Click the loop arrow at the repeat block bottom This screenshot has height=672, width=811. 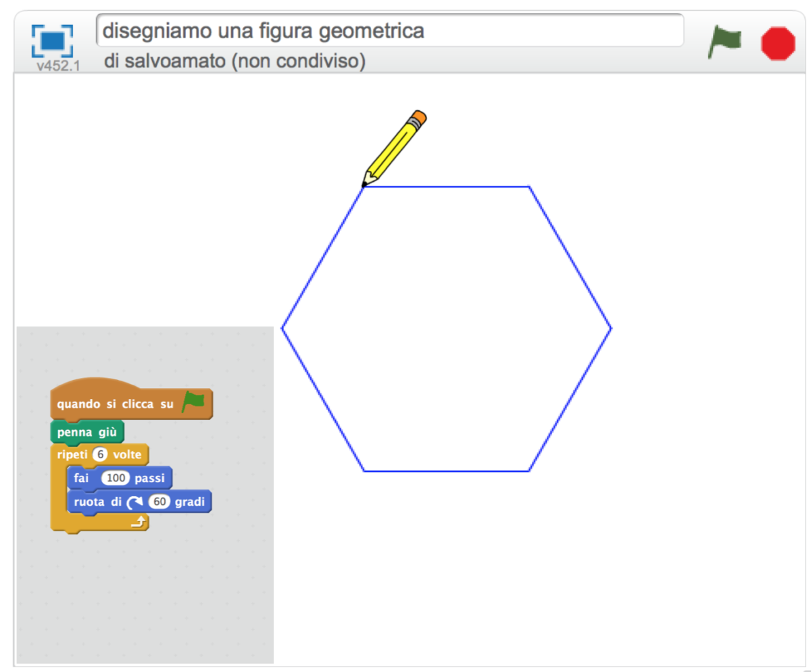pos(138,521)
